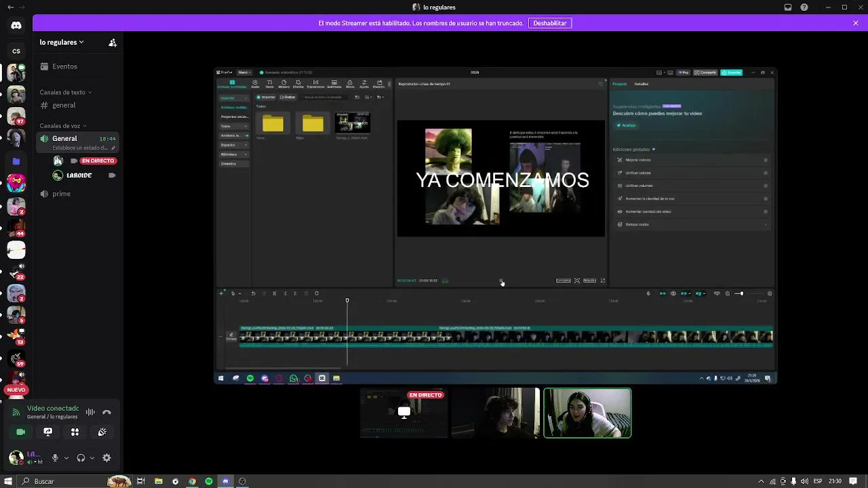Viewport: 868px width, 488px height.
Task: Open ESP language input switcher
Action: [x=817, y=481]
